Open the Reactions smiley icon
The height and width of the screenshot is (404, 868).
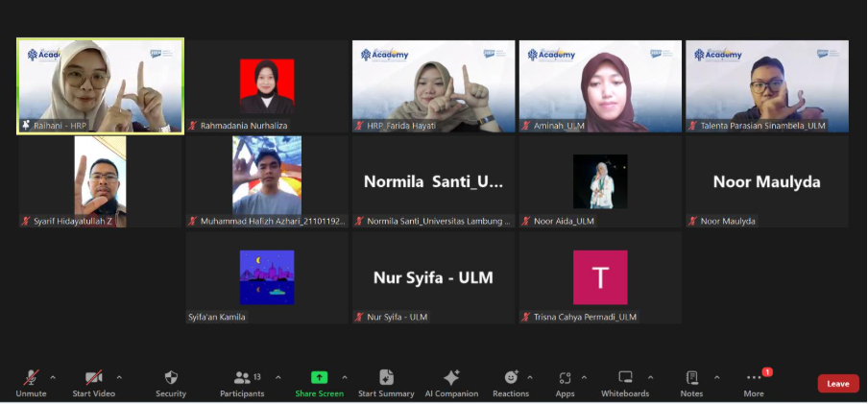pyautogui.click(x=511, y=377)
